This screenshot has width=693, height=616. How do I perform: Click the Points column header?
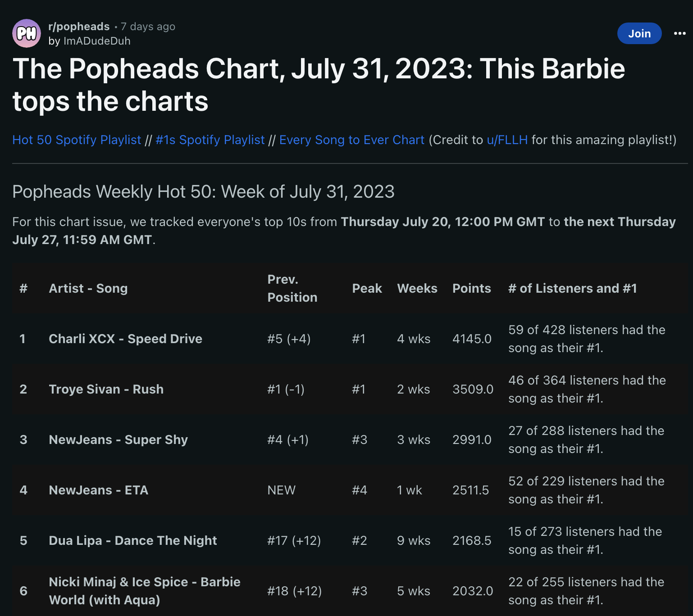471,288
